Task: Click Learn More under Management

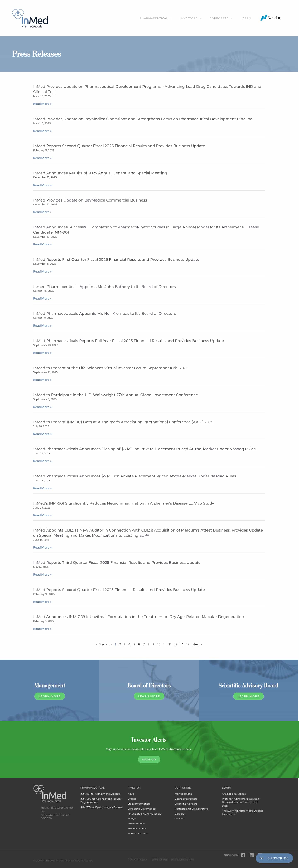Action: 49,696
